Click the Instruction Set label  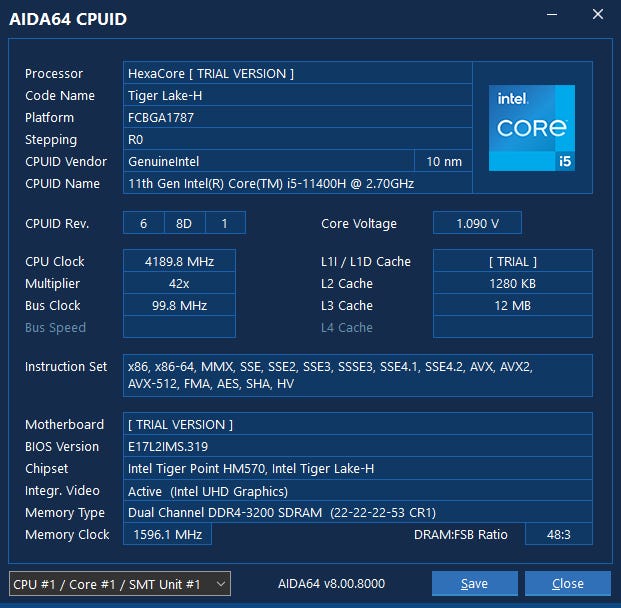click(66, 366)
